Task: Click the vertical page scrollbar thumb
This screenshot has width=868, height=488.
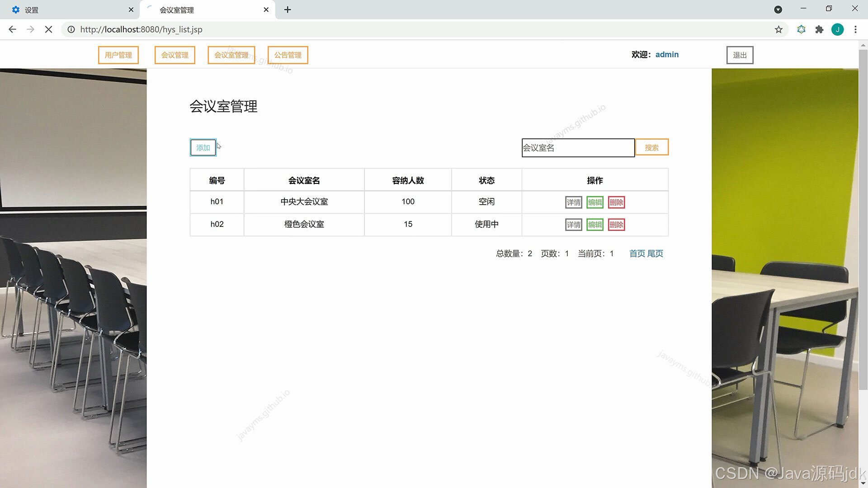Action: [x=863, y=219]
